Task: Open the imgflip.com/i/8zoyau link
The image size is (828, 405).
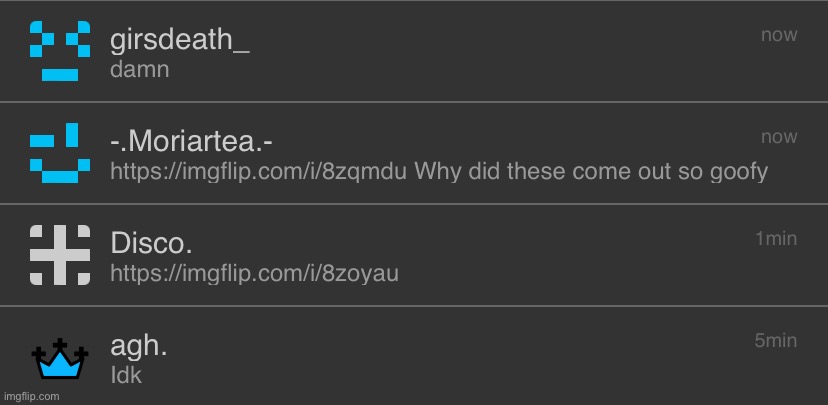Action: tap(254, 274)
